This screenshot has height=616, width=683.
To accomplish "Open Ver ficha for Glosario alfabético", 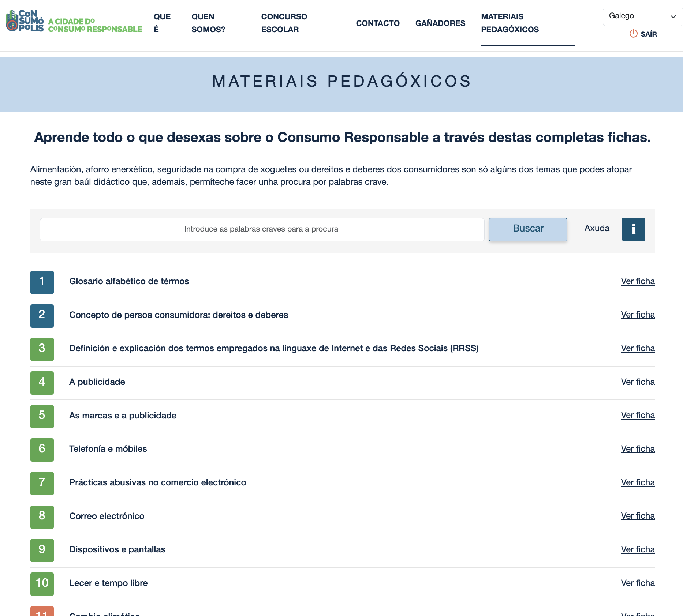I will pyautogui.click(x=638, y=281).
